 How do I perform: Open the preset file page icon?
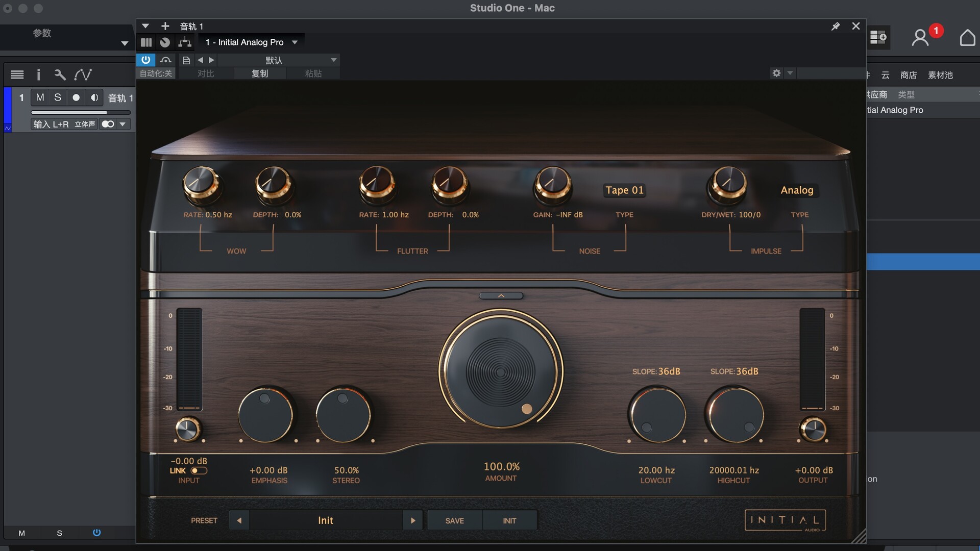tap(186, 60)
